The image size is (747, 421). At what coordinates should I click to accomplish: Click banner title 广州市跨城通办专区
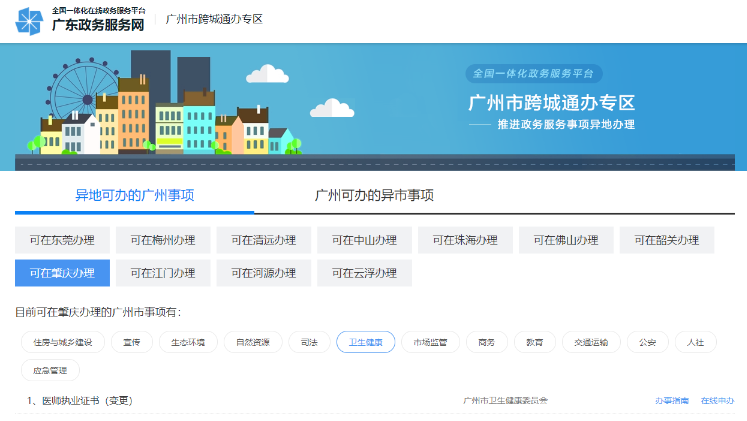coord(552,103)
